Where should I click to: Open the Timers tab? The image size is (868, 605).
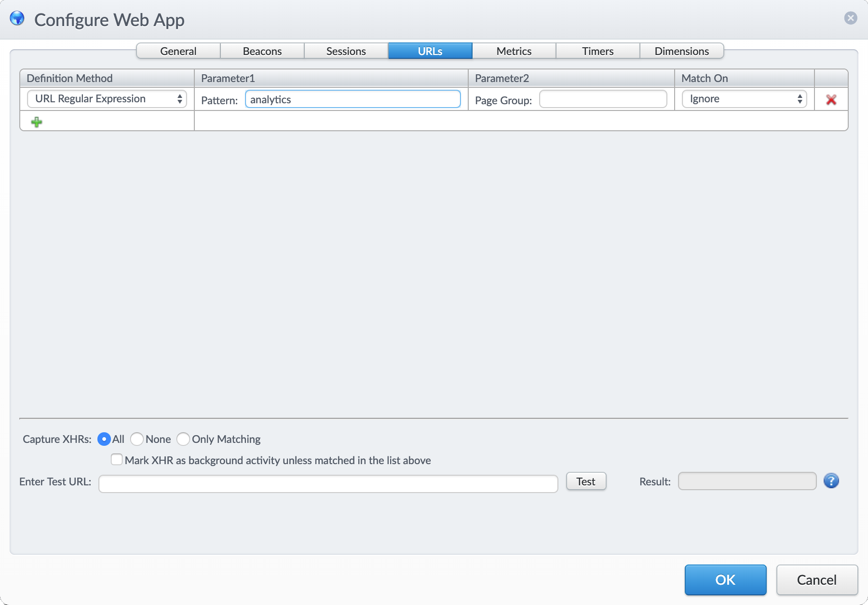(x=597, y=51)
